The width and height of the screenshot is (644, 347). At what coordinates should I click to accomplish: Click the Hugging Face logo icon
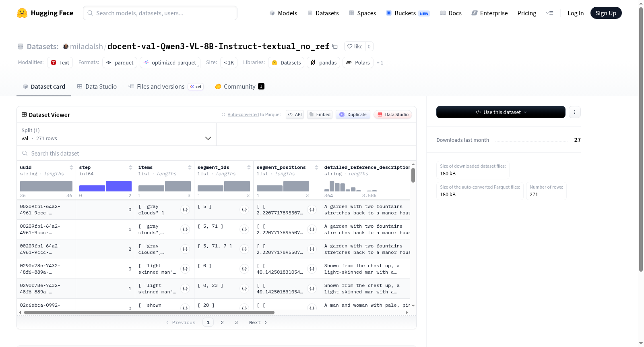point(22,13)
